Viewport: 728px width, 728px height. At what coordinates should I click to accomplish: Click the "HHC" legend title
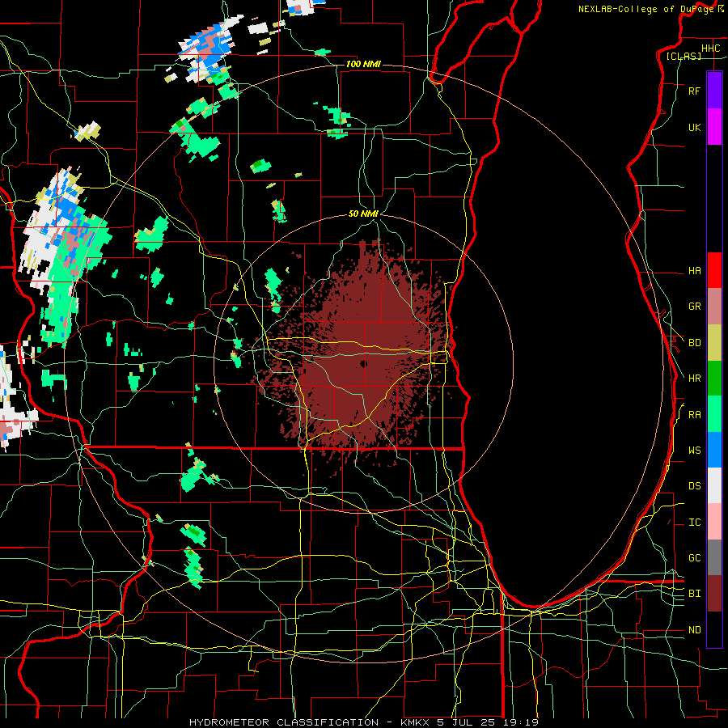coord(710,49)
